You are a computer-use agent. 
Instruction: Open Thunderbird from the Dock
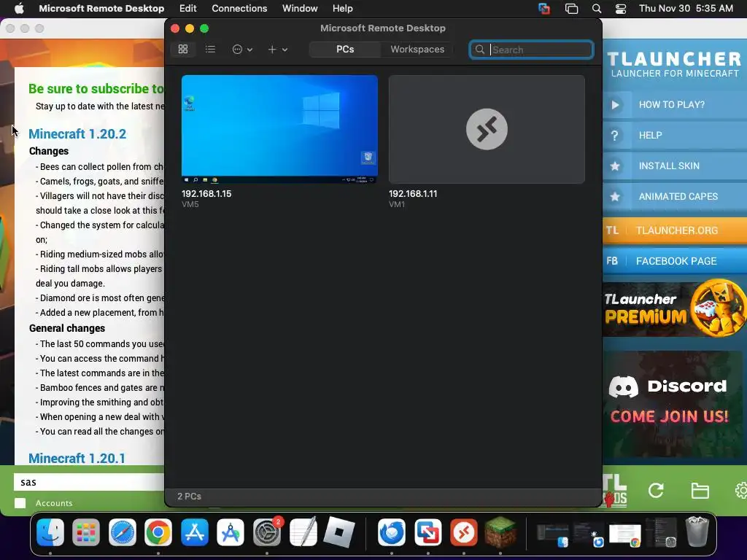(392, 532)
